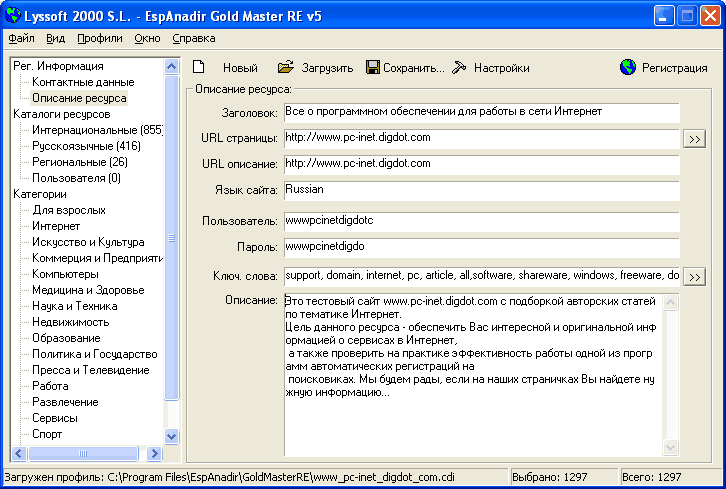Viewport: 726px width, 489px height.
Task: Click the Загрузить open folder icon
Action: pos(286,67)
